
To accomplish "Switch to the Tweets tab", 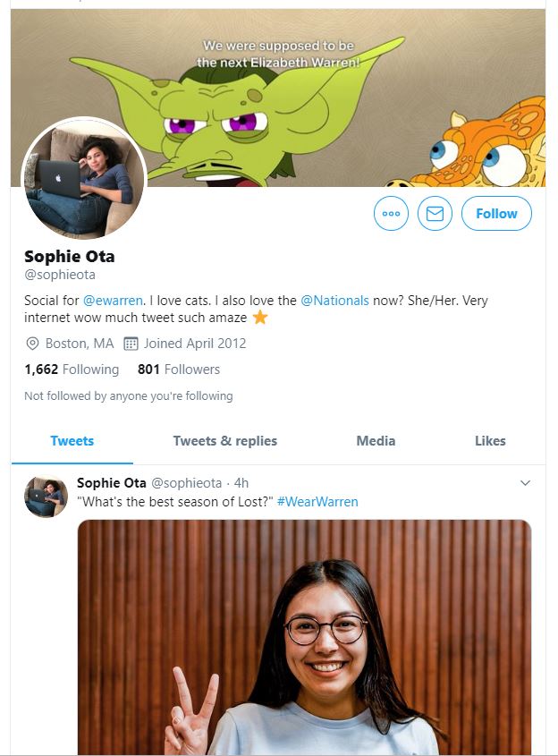I will tap(72, 441).
